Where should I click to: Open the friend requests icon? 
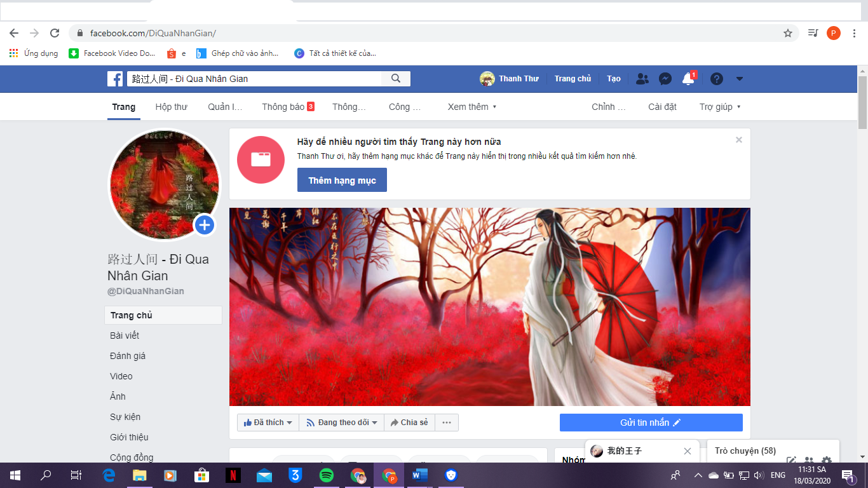[x=642, y=79]
